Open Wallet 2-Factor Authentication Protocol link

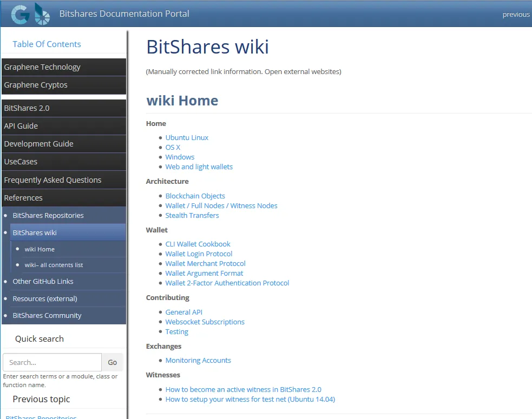[x=227, y=283]
